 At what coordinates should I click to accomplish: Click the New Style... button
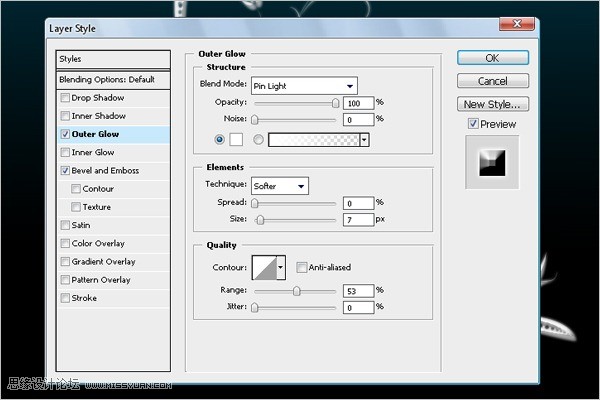point(493,104)
